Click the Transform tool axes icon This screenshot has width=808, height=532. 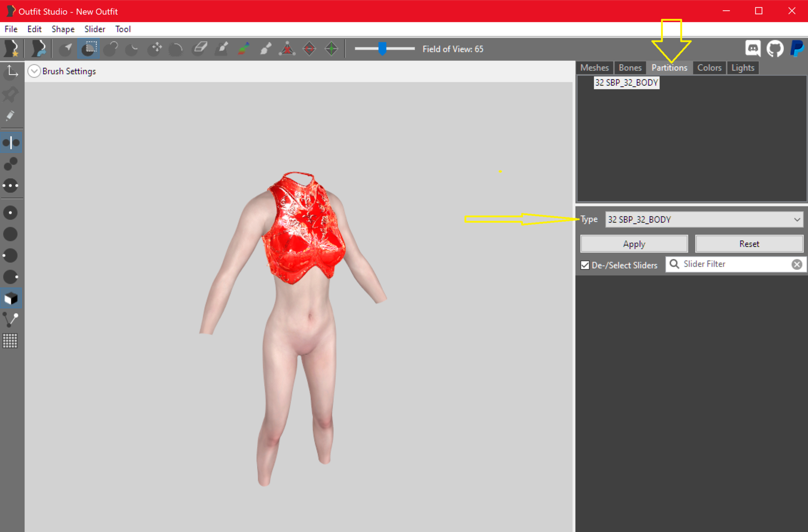(11, 72)
